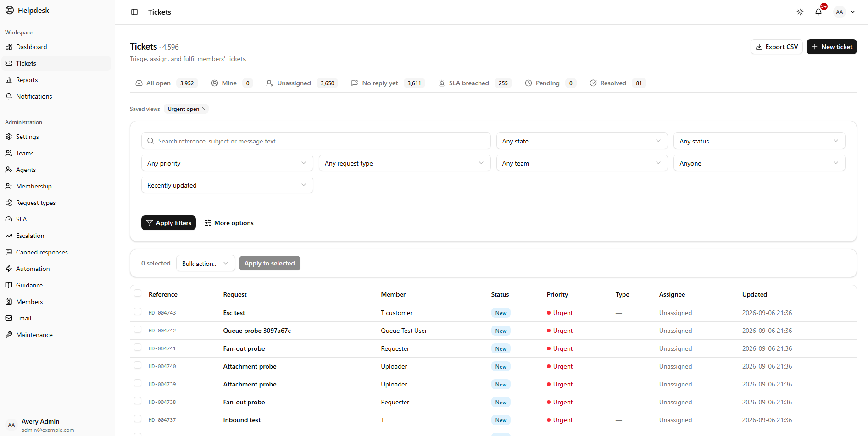Image resolution: width=868 pixels, height=436 pixels.
Task: Expand the Any priority dropdown
Action: point(227,163)
